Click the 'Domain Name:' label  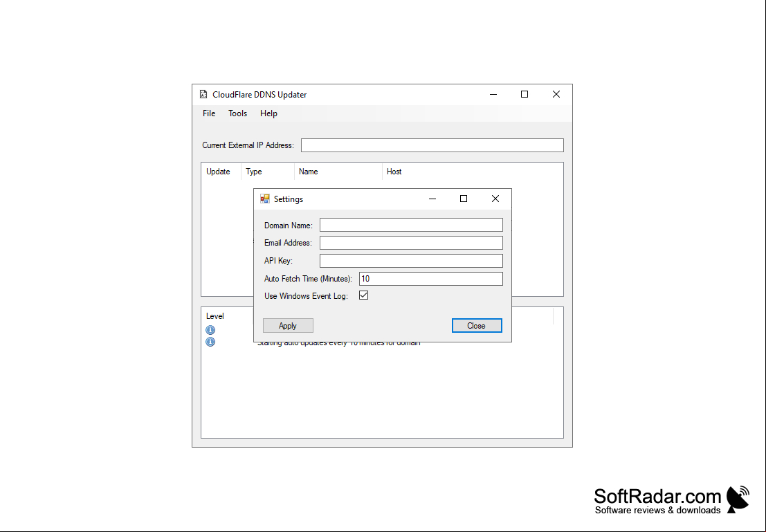289,226
